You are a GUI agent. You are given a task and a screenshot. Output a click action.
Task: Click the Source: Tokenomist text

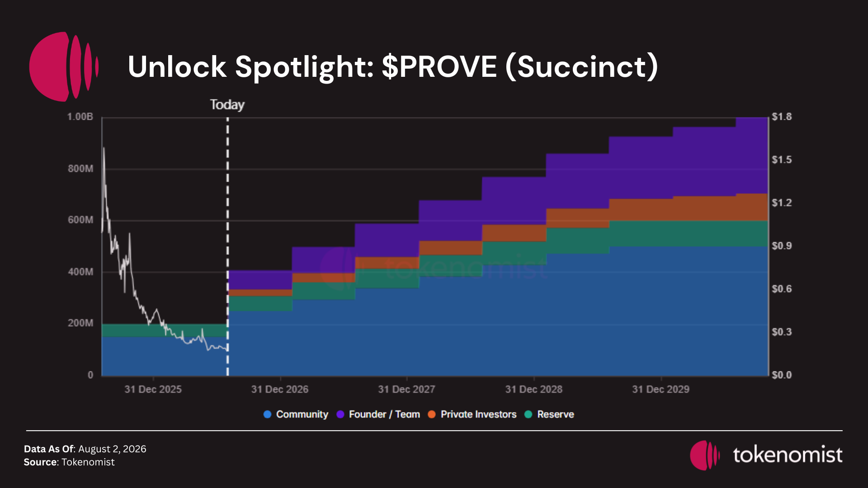pyautogui.click(x=69, y=462)
